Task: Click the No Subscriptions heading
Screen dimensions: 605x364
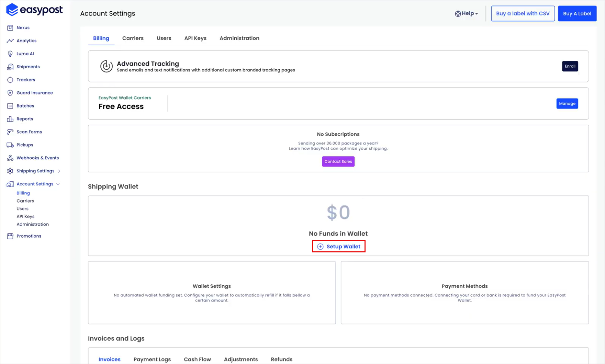Action: tap(338, 134)
